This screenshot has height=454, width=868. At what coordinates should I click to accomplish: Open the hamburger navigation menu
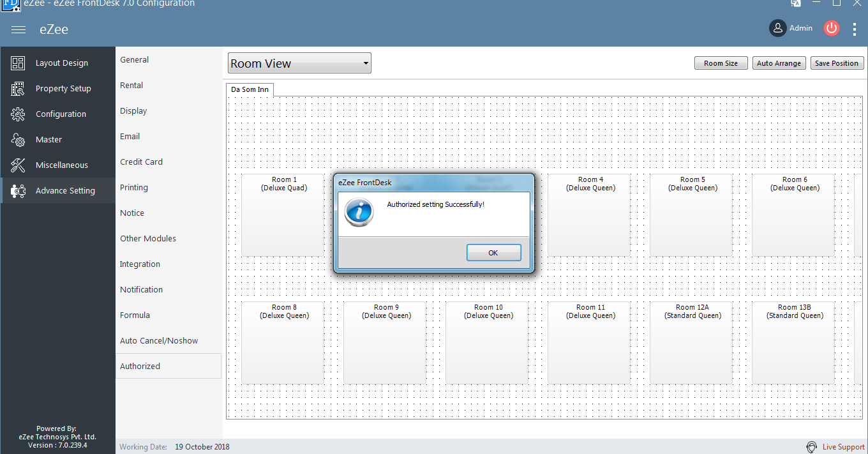pos(19,29)
